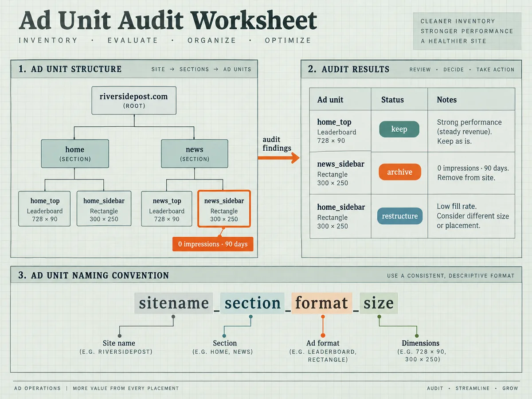Click the size naming segment
The width and height of the screenshot is (532, 399).
379,303
